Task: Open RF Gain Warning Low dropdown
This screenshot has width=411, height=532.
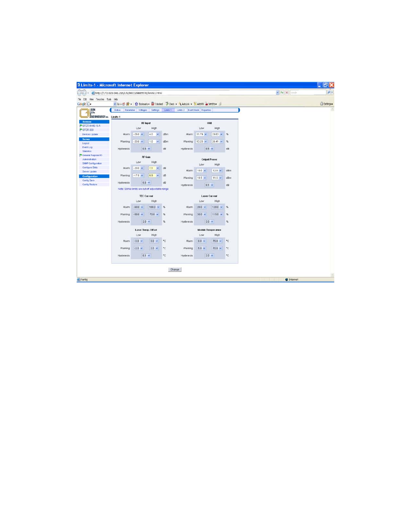Action: point(138,176)
